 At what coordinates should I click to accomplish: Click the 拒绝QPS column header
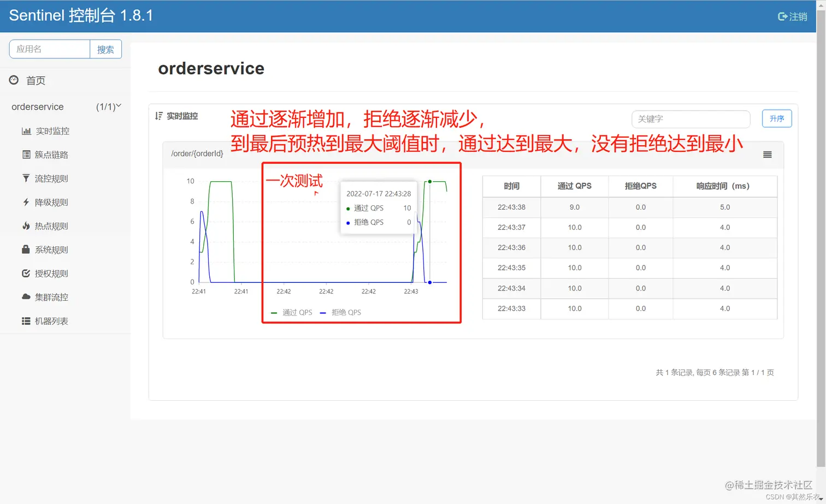(x=640, y=186)
